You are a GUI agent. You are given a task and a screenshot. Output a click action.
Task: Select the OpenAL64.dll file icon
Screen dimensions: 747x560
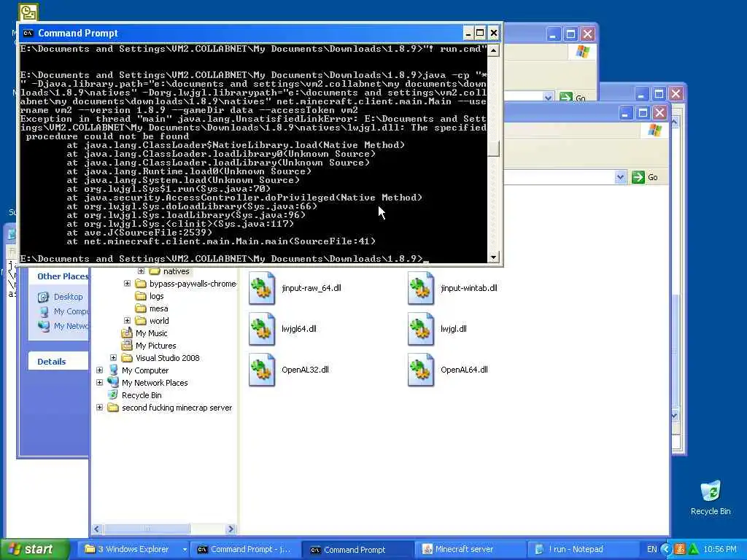(x=421, y=370)
